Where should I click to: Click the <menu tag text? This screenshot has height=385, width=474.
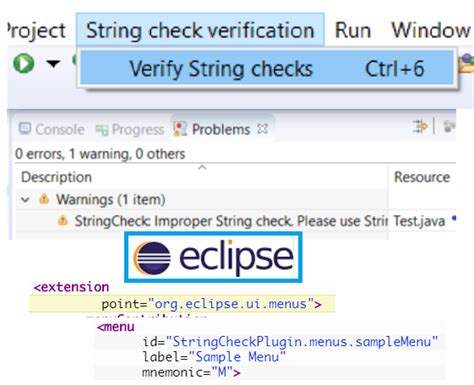pyautogui.click(x=116, y=327)
